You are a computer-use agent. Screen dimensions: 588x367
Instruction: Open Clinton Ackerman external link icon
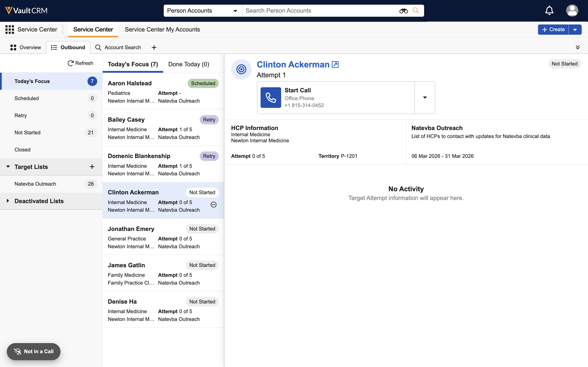[335, 65]
